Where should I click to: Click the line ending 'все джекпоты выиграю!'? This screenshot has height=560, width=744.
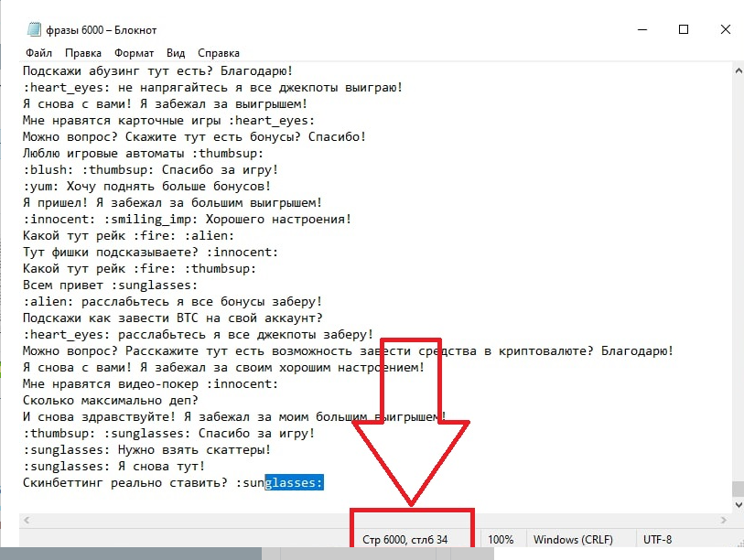point(212,88)
